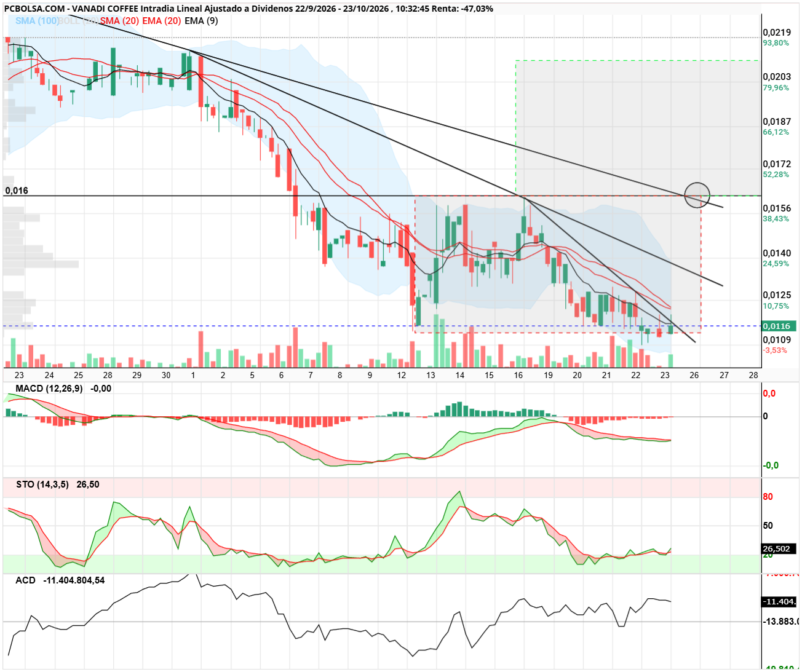The height and width of the screenshot is (672, 802).
Task: Click the black 26,502 stochastic value tag
Action: pos(779,549)
